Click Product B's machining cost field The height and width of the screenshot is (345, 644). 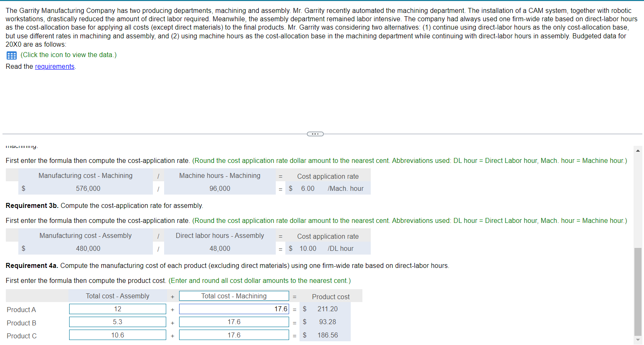point(234,322)
